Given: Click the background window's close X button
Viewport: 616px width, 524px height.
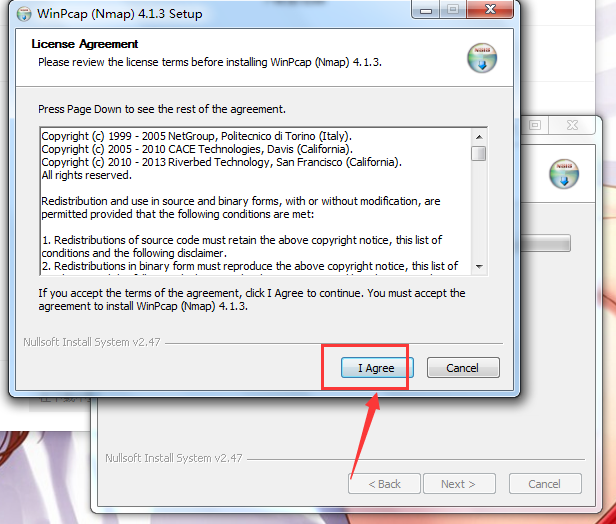Looking at the screenshot, I should click(572, 125).
